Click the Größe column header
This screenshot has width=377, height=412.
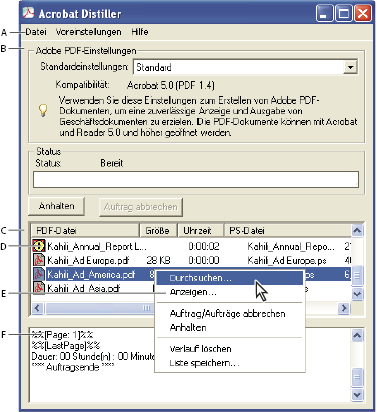click(158, 230)
